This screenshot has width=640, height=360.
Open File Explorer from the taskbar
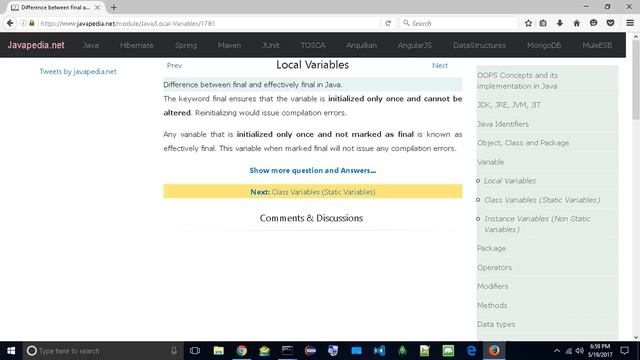click(x=218, y=351)
